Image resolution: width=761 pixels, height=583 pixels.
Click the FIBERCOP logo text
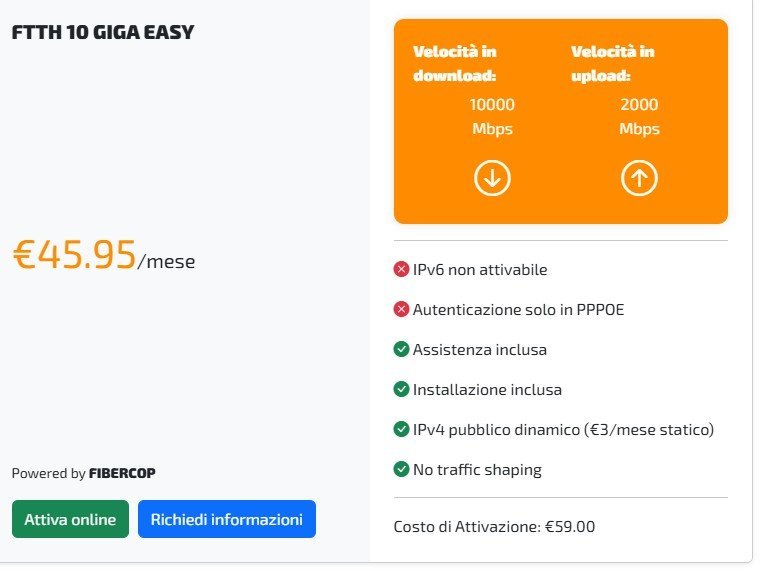tap(122, 474)
